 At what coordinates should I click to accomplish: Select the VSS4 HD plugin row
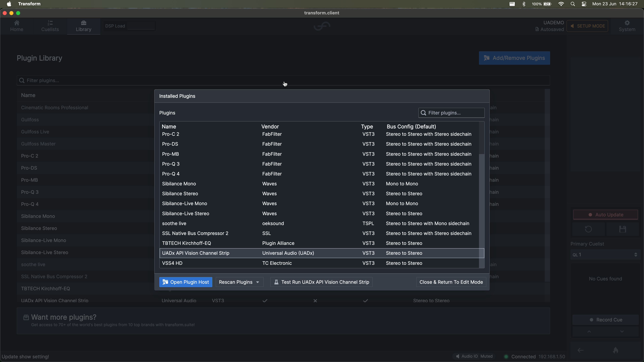pos(319,263)
